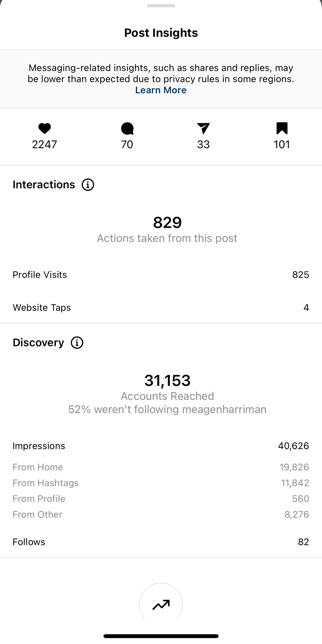Screen dimensions: 322x644
Task: Tap the home indicator bar
Action: [161, 636]
